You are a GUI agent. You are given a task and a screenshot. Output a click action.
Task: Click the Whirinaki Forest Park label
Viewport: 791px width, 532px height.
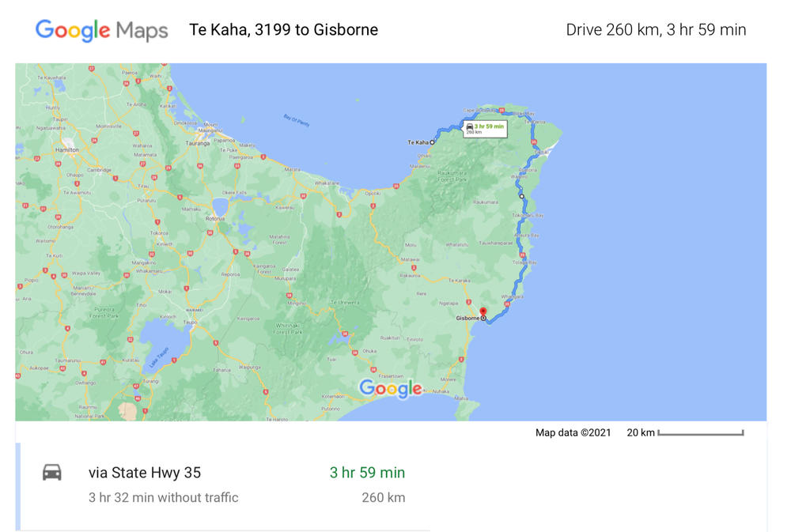coord(288,329)
